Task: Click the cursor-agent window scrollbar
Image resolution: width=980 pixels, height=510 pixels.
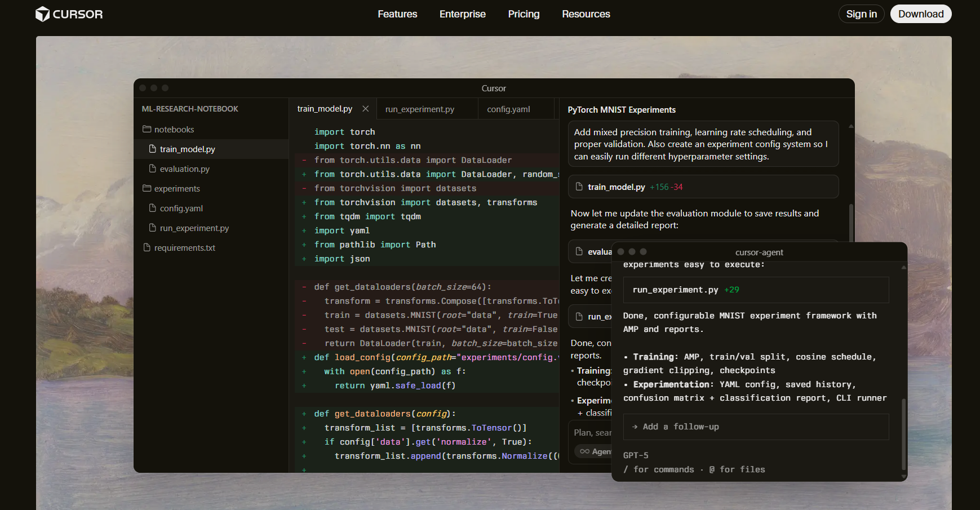Action: [x=904, y=434]
